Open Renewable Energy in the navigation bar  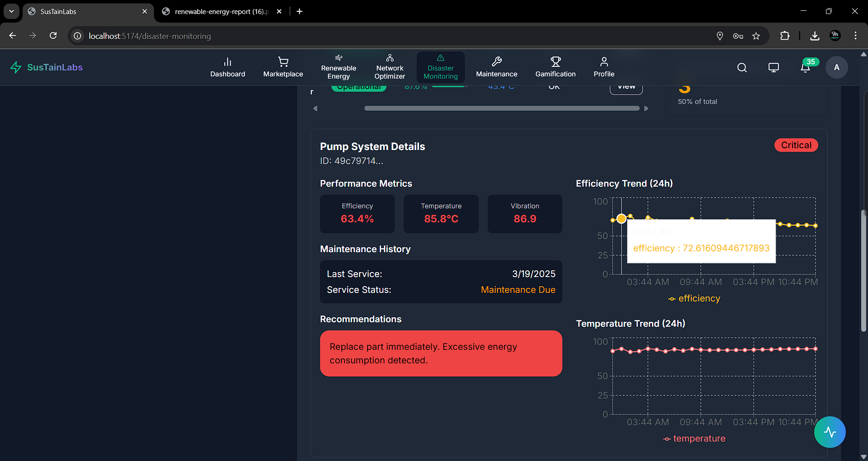(x=339, y=67)
